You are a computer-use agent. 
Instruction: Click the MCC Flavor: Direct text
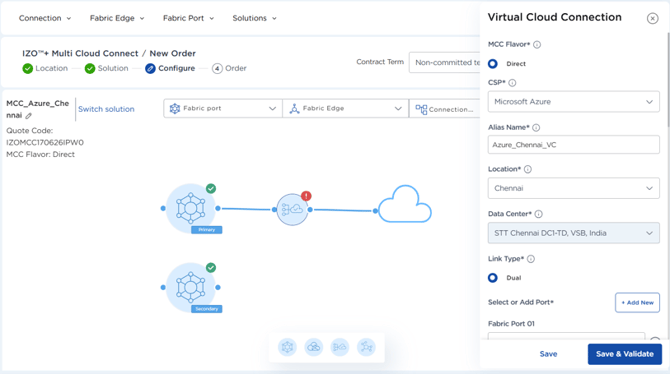point(41,154)
